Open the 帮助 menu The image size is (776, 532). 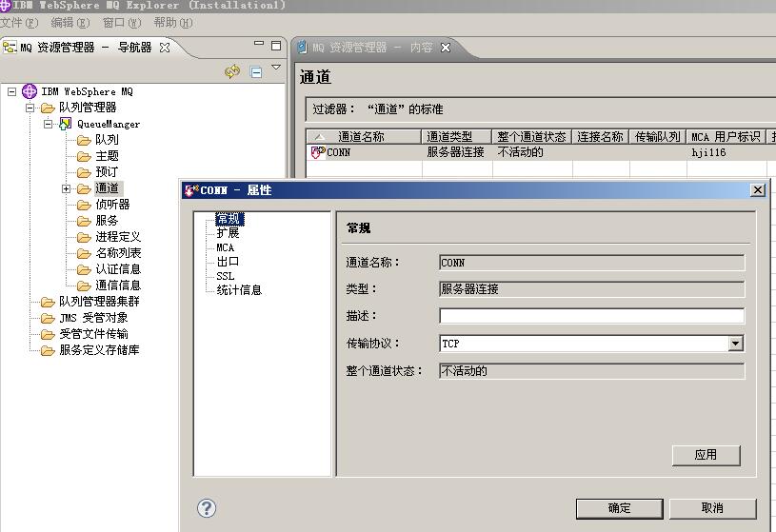click(172, 23)
